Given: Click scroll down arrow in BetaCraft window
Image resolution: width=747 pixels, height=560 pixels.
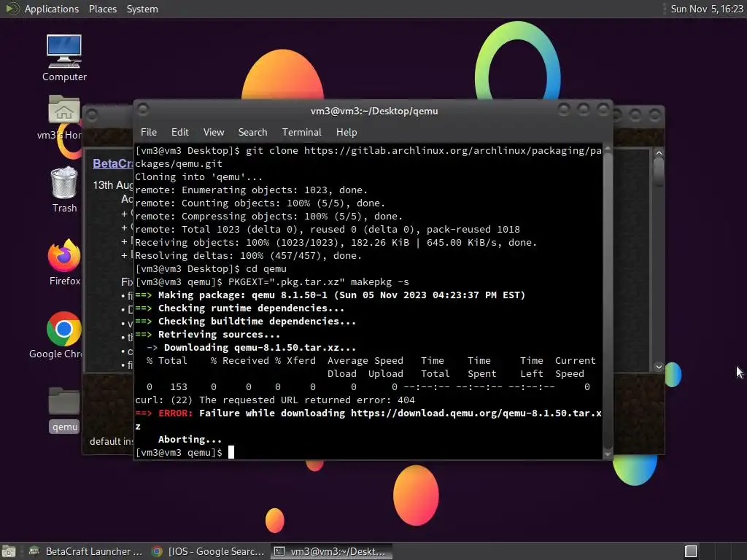Looking at the screenshot, I should (659, 367).
